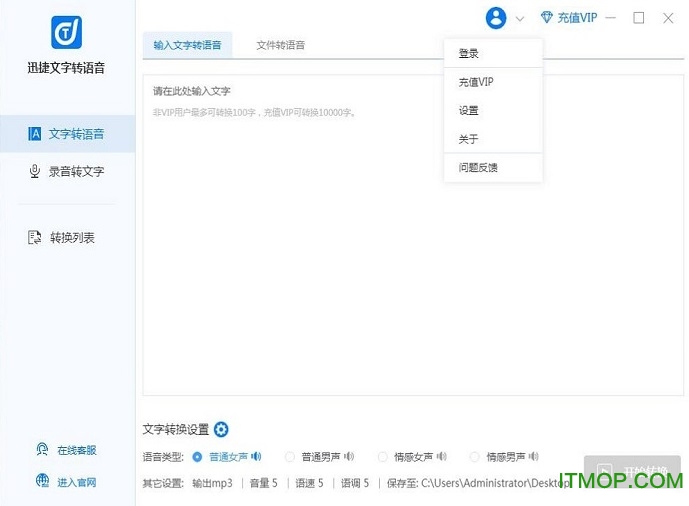Select the 情感女声 radio button
This screenshot has width=689, height=506.
click(383, 457)
